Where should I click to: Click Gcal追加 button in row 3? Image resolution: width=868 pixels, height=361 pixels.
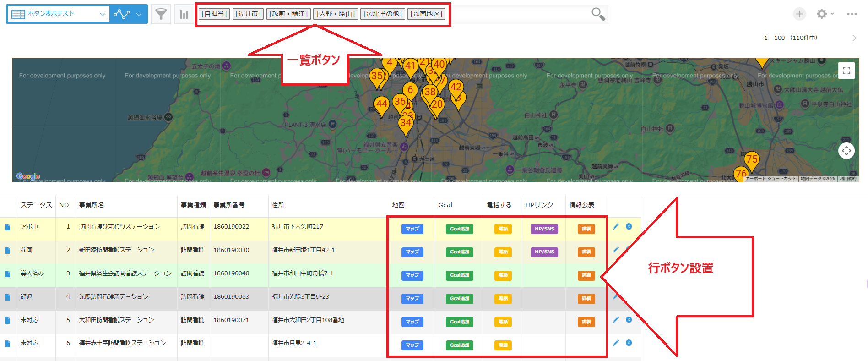coord(459,275)
